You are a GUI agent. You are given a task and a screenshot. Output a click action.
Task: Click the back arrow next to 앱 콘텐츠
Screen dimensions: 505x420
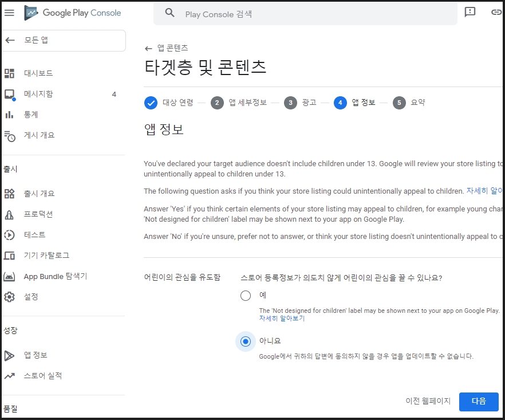point(148,49)
